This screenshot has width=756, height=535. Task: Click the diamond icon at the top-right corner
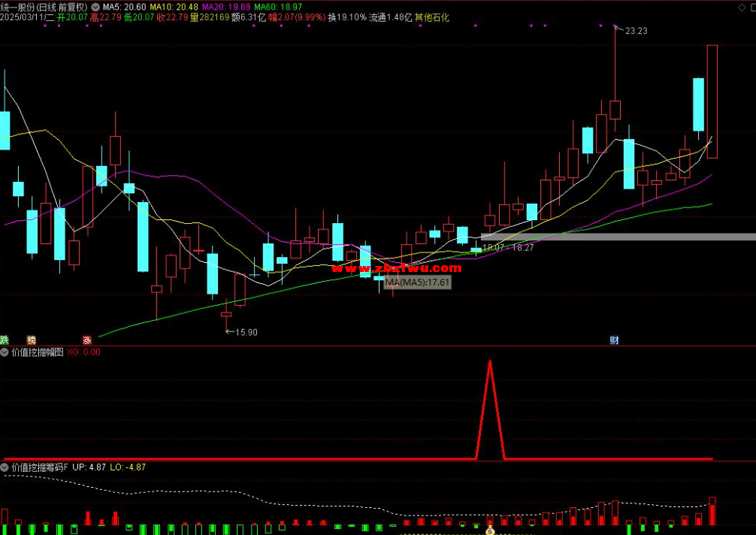click(742, 8)
